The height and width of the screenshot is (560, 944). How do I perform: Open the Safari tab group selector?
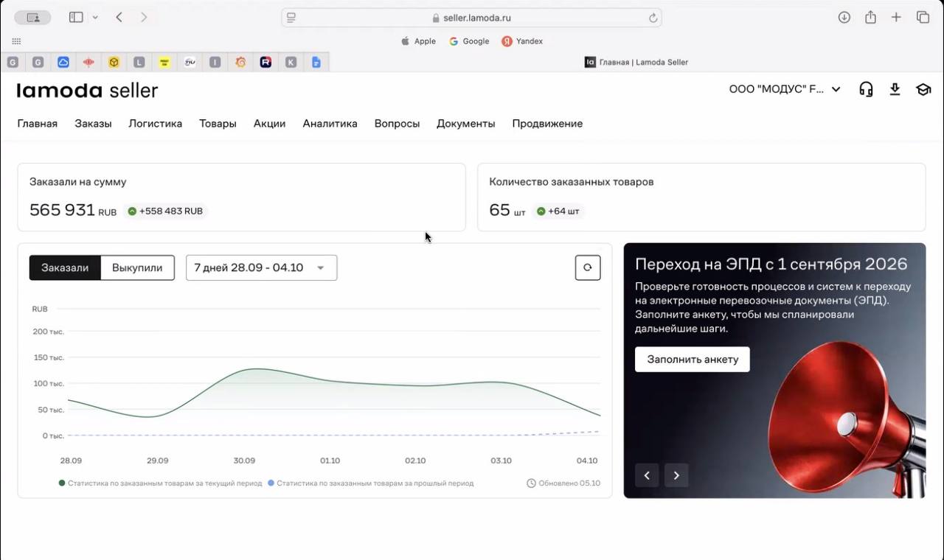32,17
